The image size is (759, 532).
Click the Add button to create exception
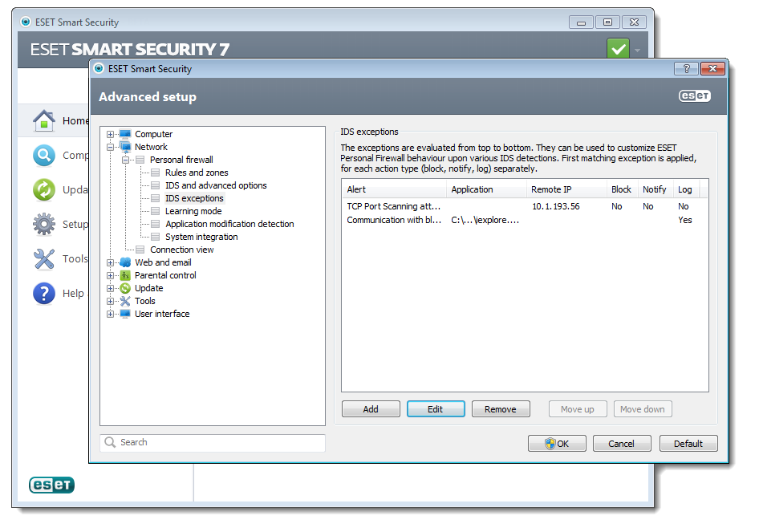coord(371,408)
